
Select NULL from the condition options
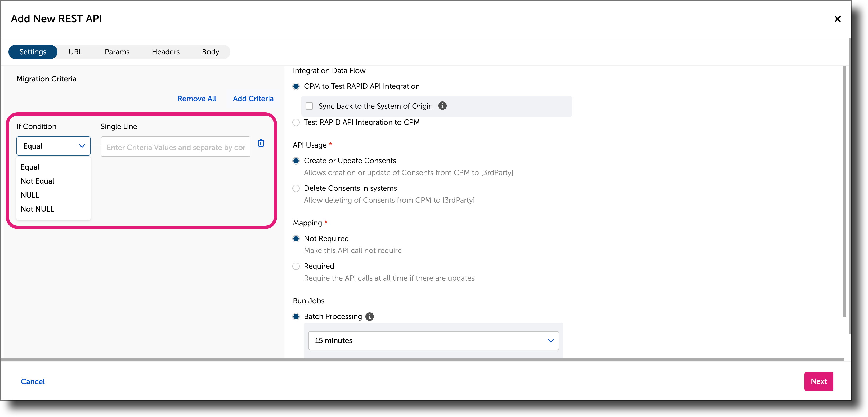(x=30, y=195)
